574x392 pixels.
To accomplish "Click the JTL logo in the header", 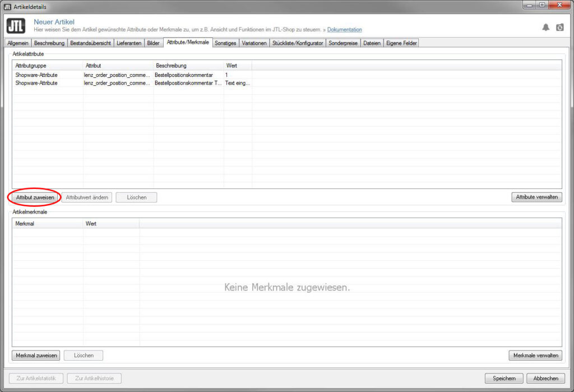I will point(15,26).
